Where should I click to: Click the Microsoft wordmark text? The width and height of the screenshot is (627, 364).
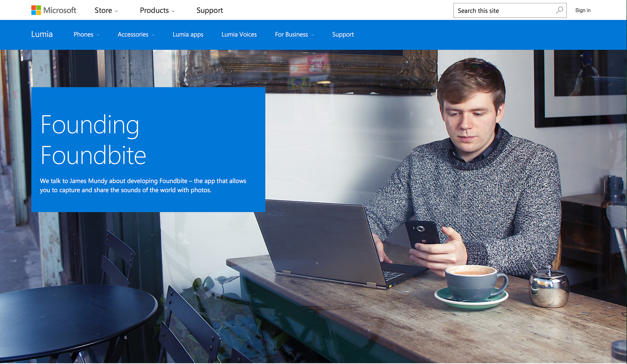(x=60, y=10)
